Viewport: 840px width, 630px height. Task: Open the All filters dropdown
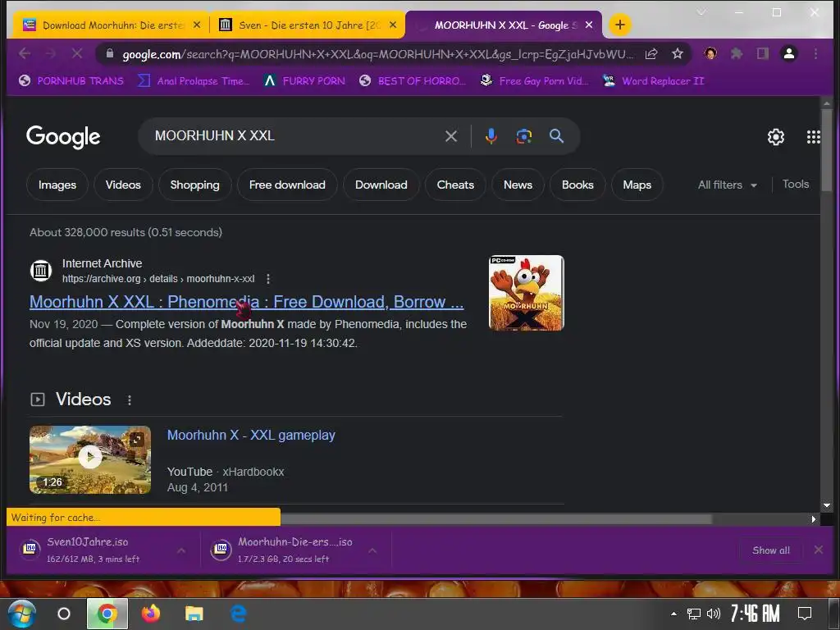728,185
